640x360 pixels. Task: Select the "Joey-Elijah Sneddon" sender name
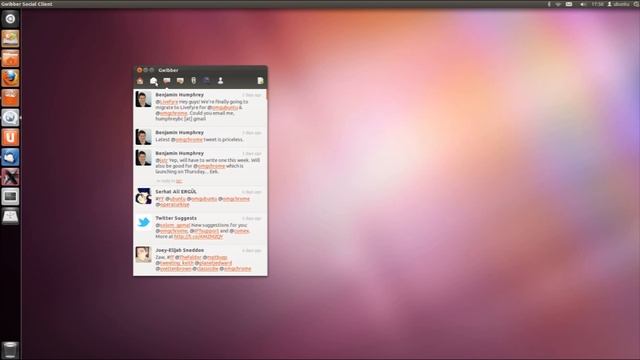point(180,250)
